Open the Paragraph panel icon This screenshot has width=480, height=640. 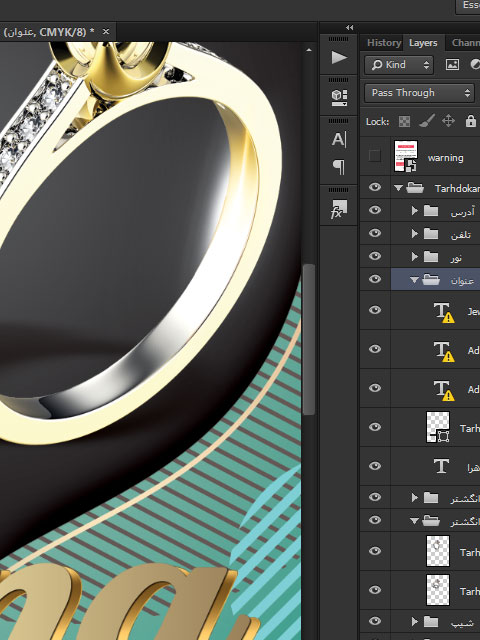coord(339,167)
